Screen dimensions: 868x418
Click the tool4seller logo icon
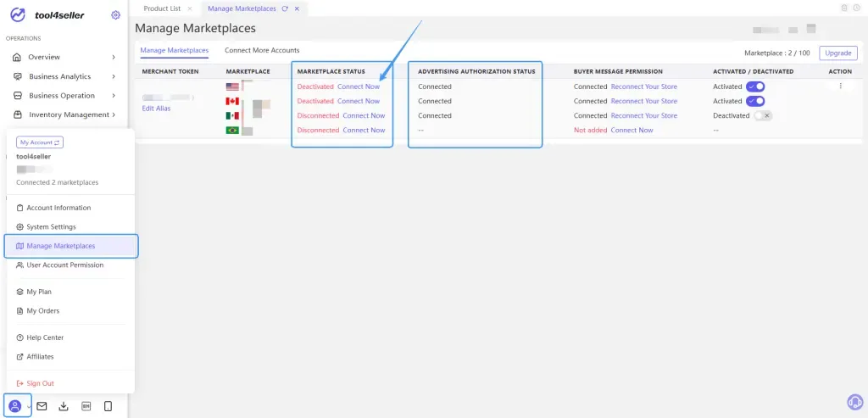18,15
